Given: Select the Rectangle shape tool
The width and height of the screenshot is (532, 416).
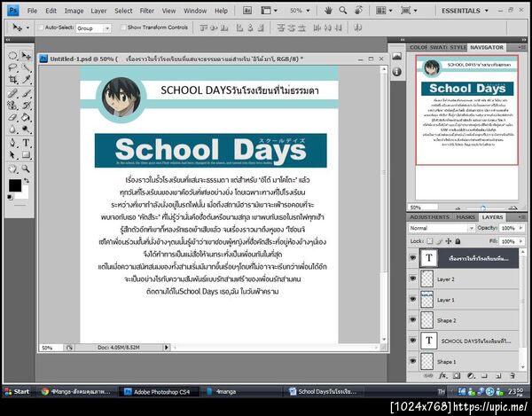Looking at the screenshot, I should (26, 155).
